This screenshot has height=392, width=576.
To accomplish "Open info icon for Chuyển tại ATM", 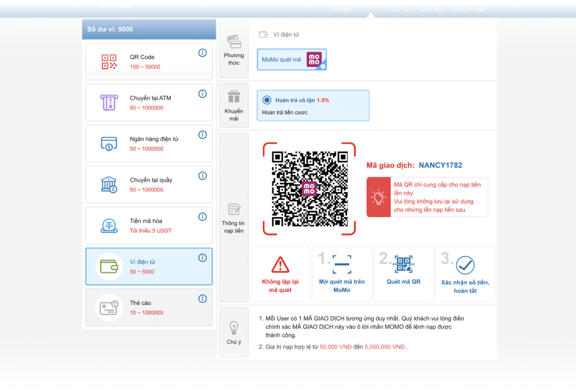I will [202, 94].
